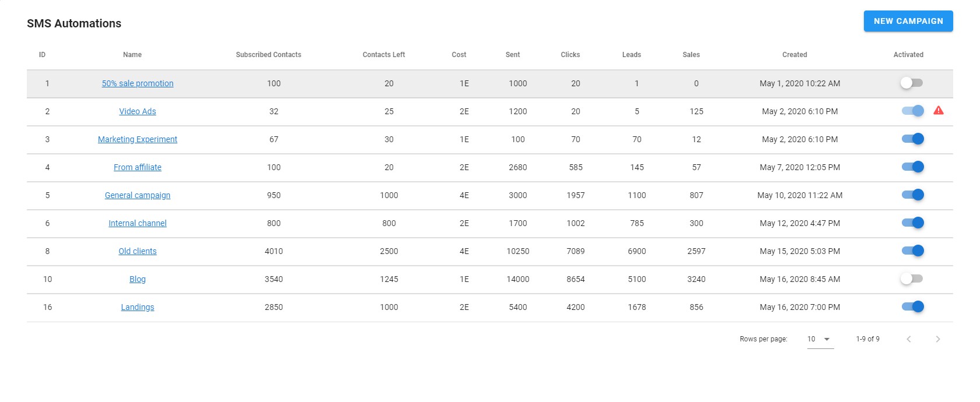The height and width of the screenshot is (402, 980).
Task: Open the Internal channel campaign
Action: (138, 223)
